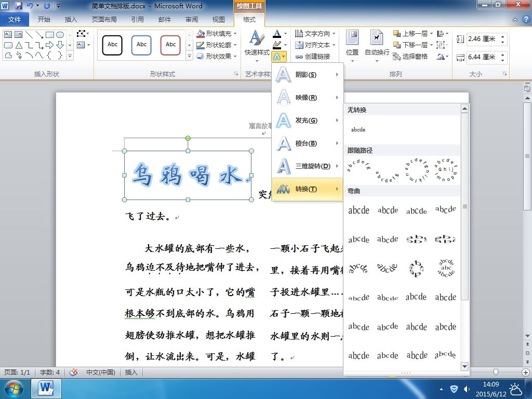Click the text outline pen icon
Image resolution: width=532 pixels, height=399 pixels.
277,45
